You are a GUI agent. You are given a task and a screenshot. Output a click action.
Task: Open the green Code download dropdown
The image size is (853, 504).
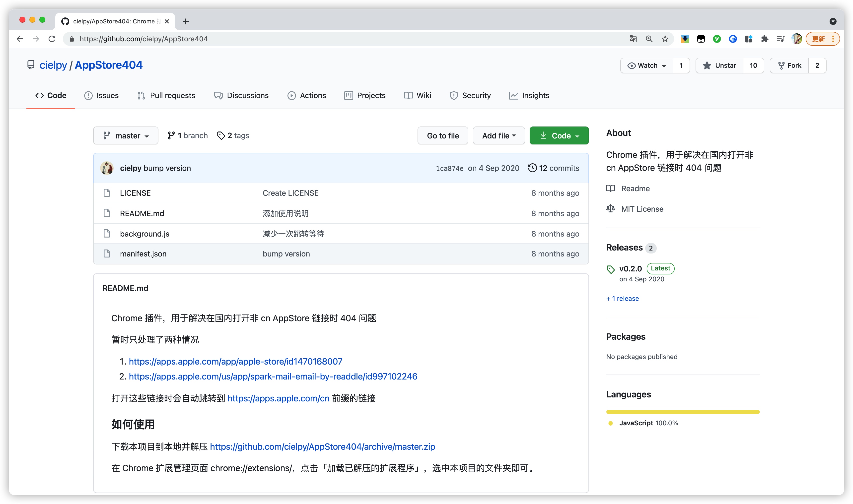[x=559, y=135]
